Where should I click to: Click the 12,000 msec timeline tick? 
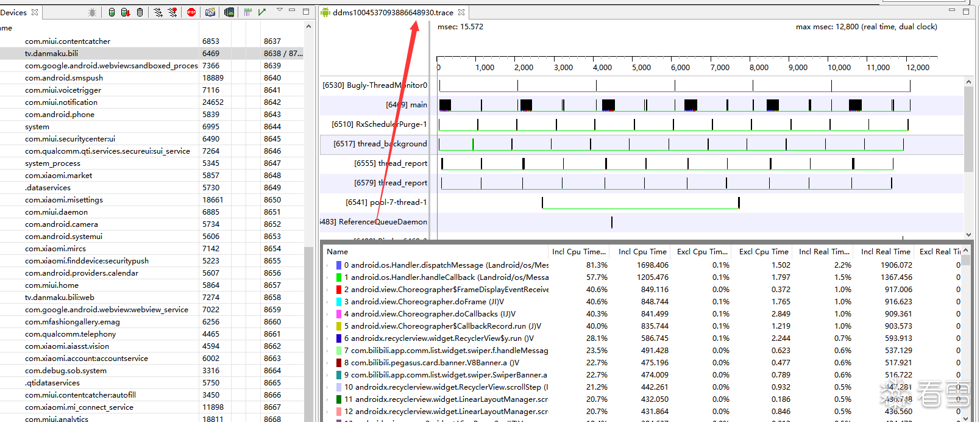pos(918,68)
